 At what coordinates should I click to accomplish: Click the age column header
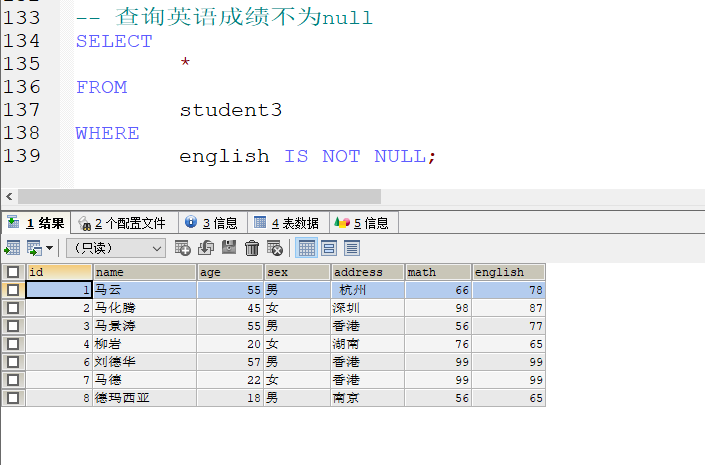[x=231, y=272]
